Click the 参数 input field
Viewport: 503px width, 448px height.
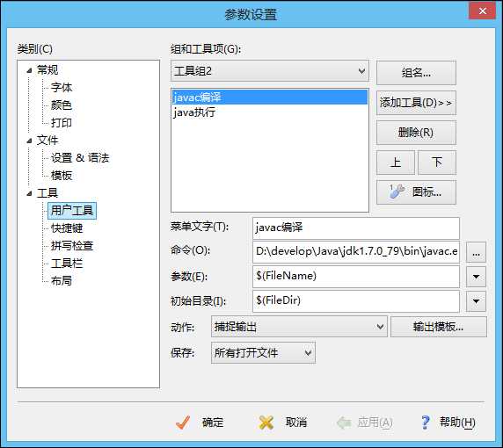point(356,277)
